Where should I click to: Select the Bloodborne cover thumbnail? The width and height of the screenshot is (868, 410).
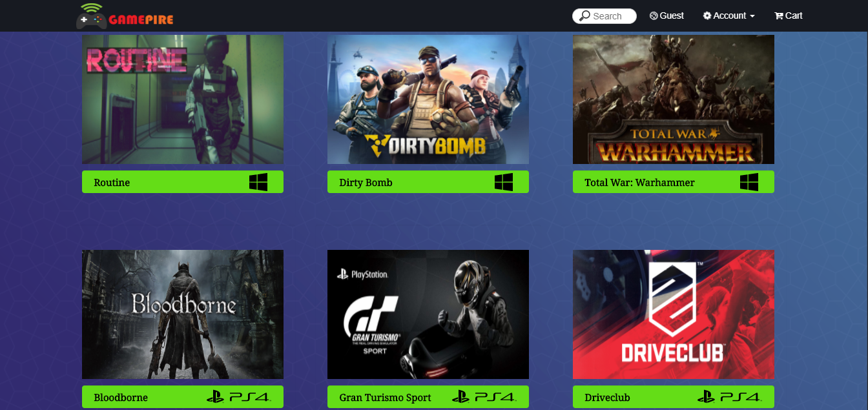(x=183, y=314)
